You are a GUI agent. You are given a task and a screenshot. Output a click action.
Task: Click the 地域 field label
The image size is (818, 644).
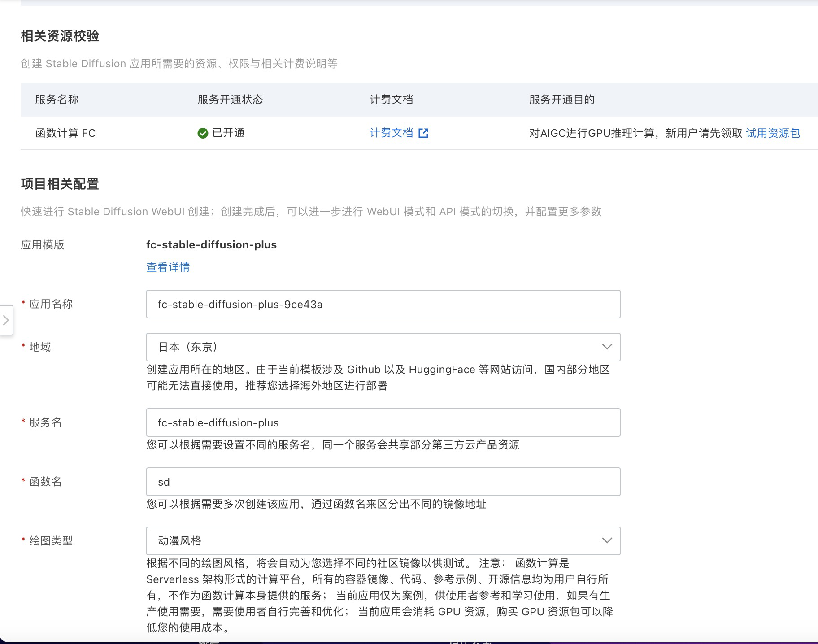40,347
